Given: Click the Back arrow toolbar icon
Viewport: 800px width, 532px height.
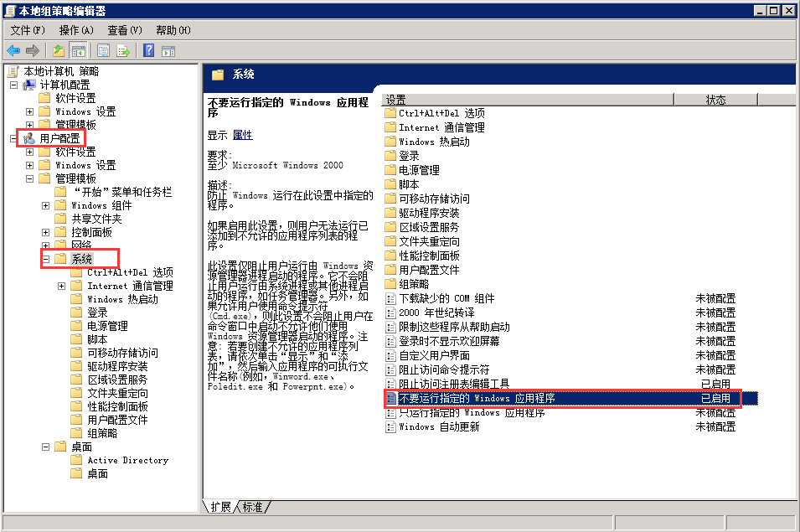Looking at the screenshot, I should pos(13,50).
